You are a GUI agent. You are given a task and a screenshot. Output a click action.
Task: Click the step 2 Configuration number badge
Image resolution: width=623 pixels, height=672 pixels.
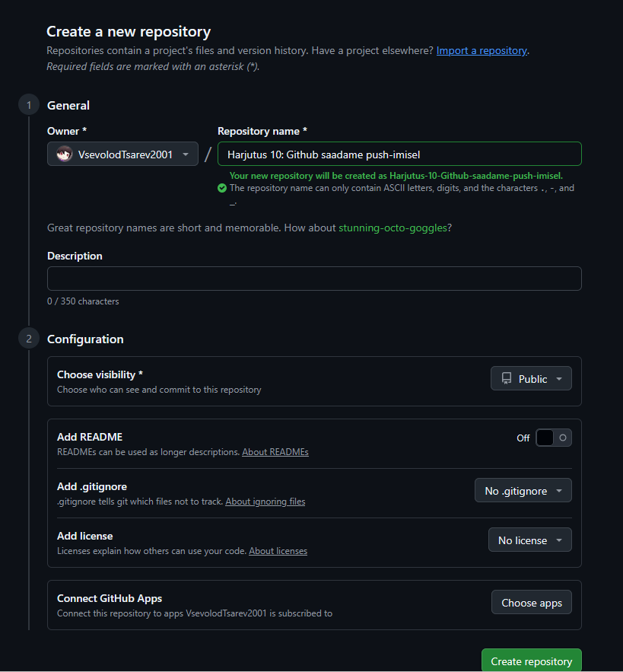pos(29,339)
